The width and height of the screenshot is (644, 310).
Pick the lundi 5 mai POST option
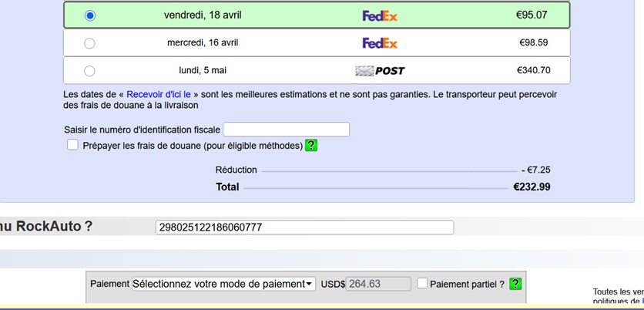[x=90, y=71]
